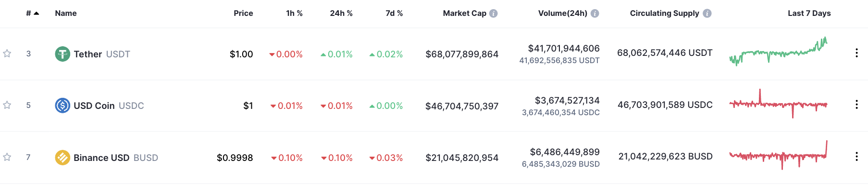
Task: Open more options menu for Binance USD row
Action: pos(856,157)
